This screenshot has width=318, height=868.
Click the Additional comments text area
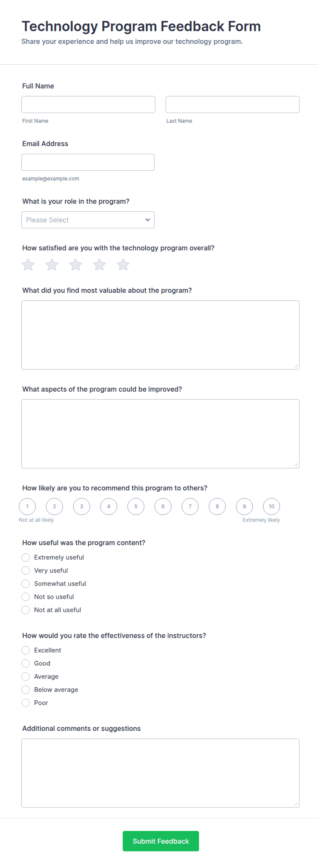[160, 773]
